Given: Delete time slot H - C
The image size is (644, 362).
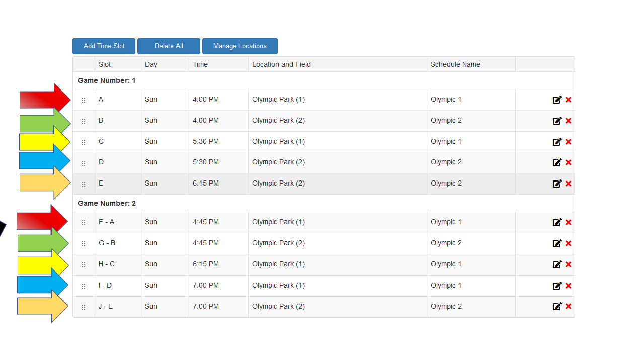Looking at the screenshot, I should (568, 264).
